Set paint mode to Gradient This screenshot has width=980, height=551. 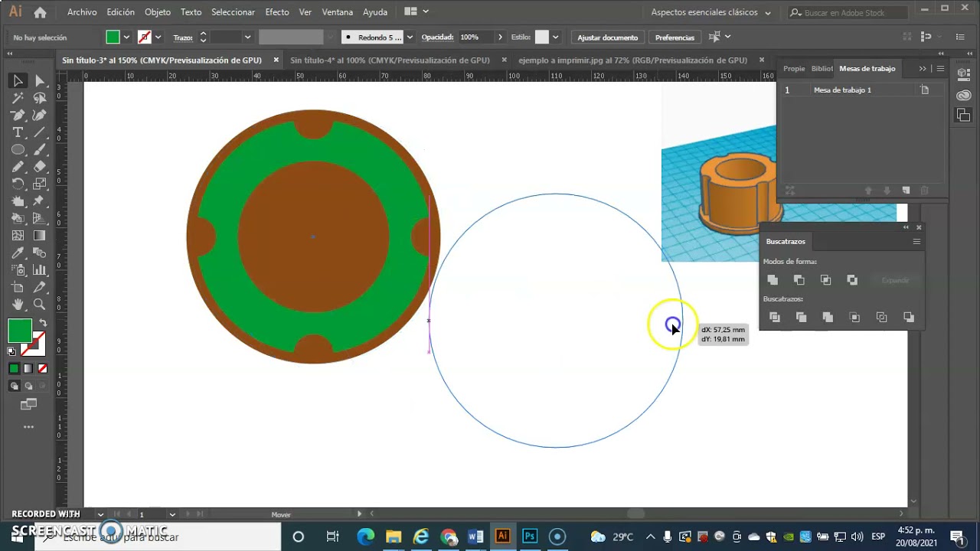tap(28, 368)
